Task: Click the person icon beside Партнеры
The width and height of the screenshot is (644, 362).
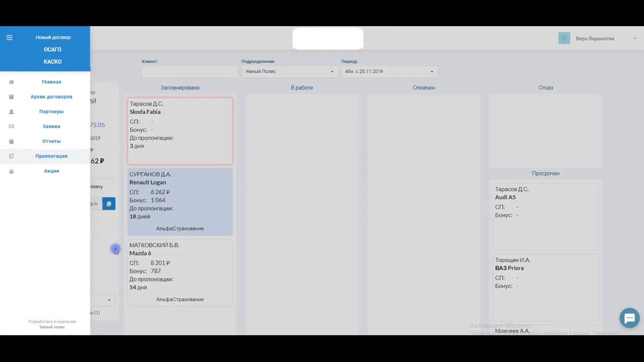Action: coord(12,112)
